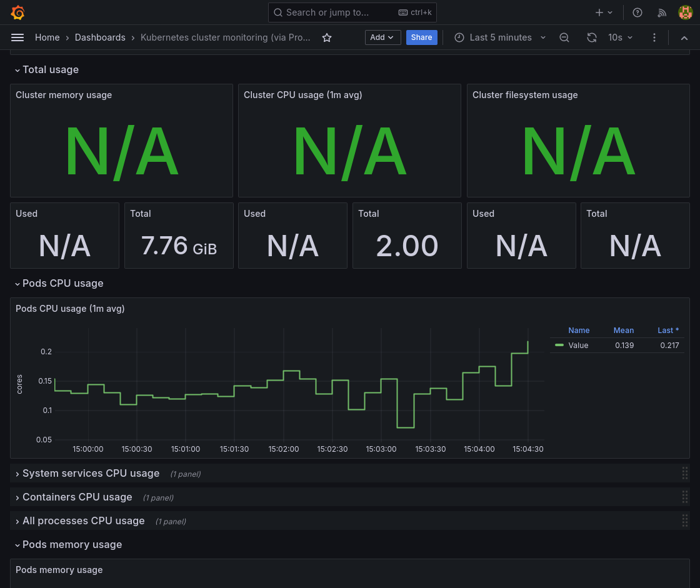Go to Dashboards breadcrumb
The height and width of the screenshot is (588, 700).
[x=100, y=37]
